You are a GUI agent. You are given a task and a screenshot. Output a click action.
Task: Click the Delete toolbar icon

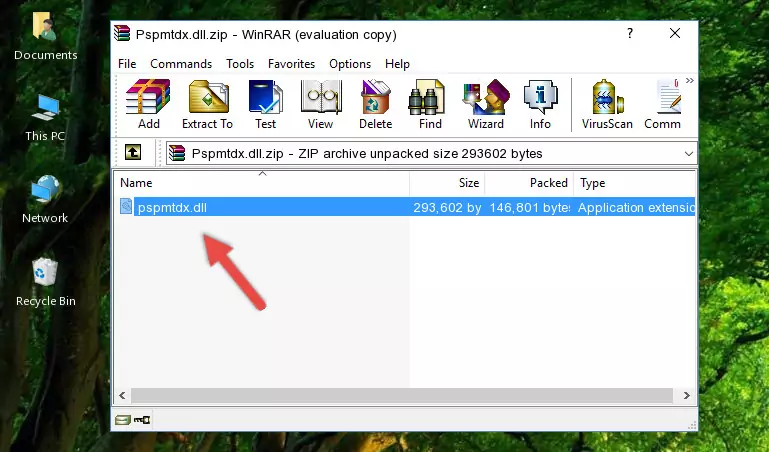pyautogui.click(x=376, y=104)
